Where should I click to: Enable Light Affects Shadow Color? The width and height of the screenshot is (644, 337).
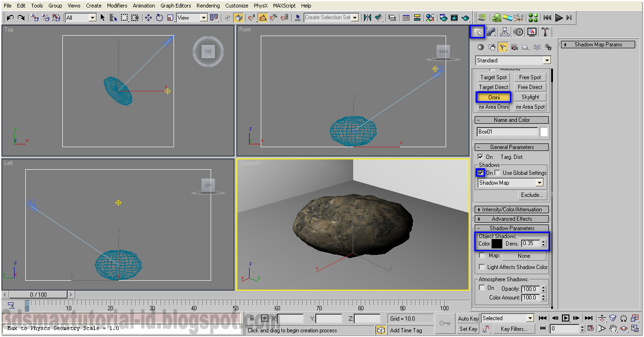482,267
